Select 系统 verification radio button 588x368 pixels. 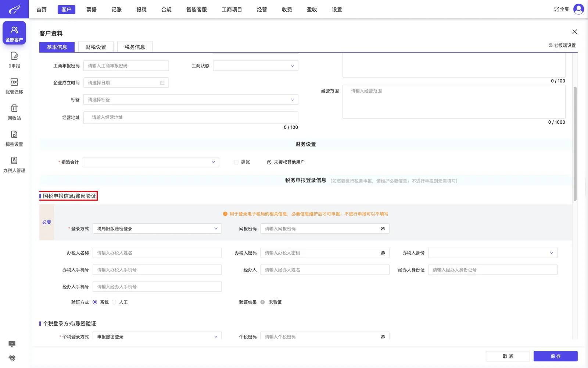[x=95, y=302]
